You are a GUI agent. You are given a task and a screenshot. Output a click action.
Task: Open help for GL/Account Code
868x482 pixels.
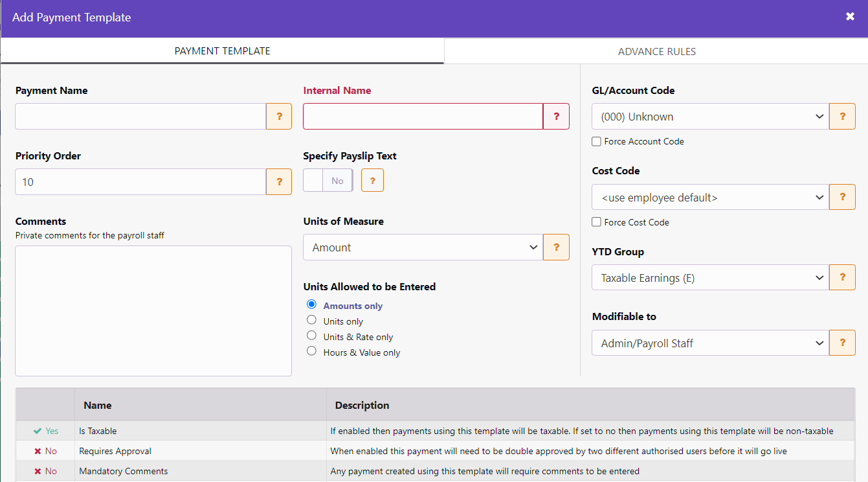842,117
